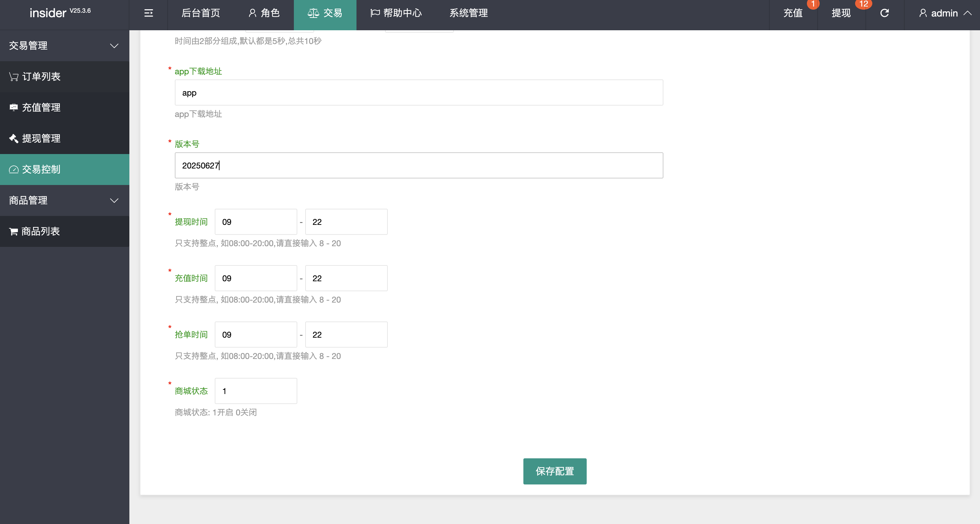Open the 帮助中心 top menu

click(x=396, y=13)
